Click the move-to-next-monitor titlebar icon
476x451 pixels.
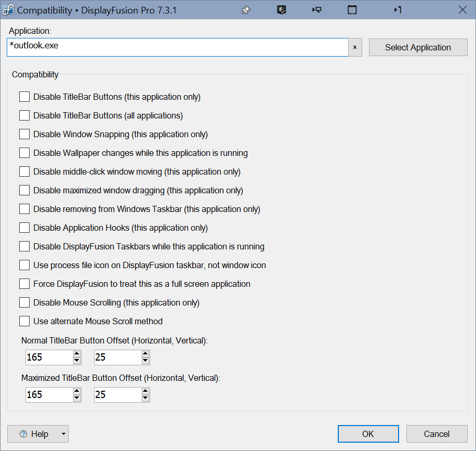pos(316,10)
